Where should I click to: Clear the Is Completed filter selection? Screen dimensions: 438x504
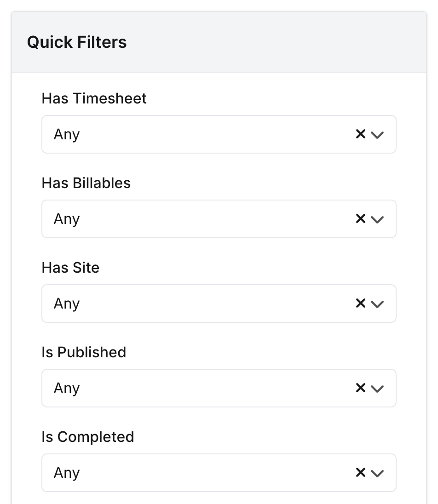[361, 473]
